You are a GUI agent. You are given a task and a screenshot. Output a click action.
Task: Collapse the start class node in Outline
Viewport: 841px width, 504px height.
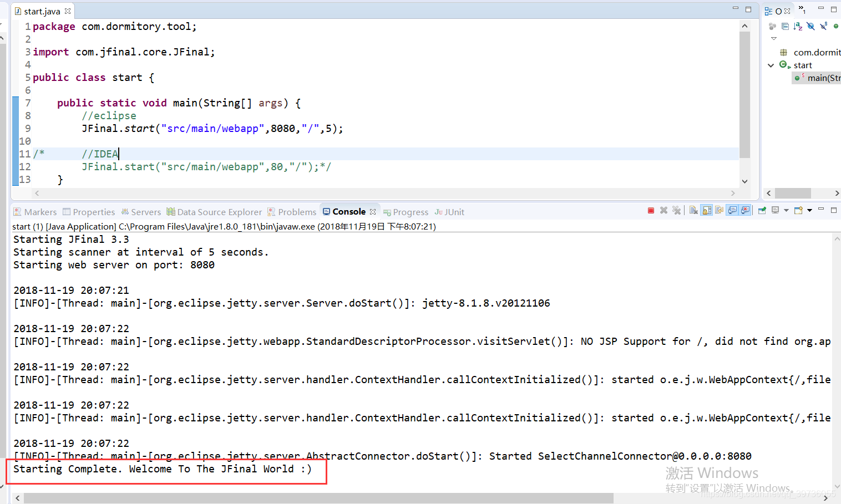771,65
